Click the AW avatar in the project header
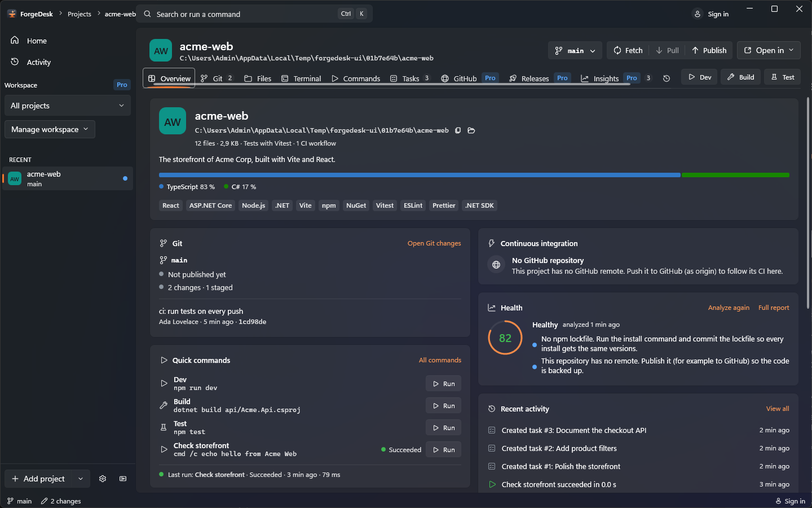The image size is (812, 508). [x=161, y=50]
